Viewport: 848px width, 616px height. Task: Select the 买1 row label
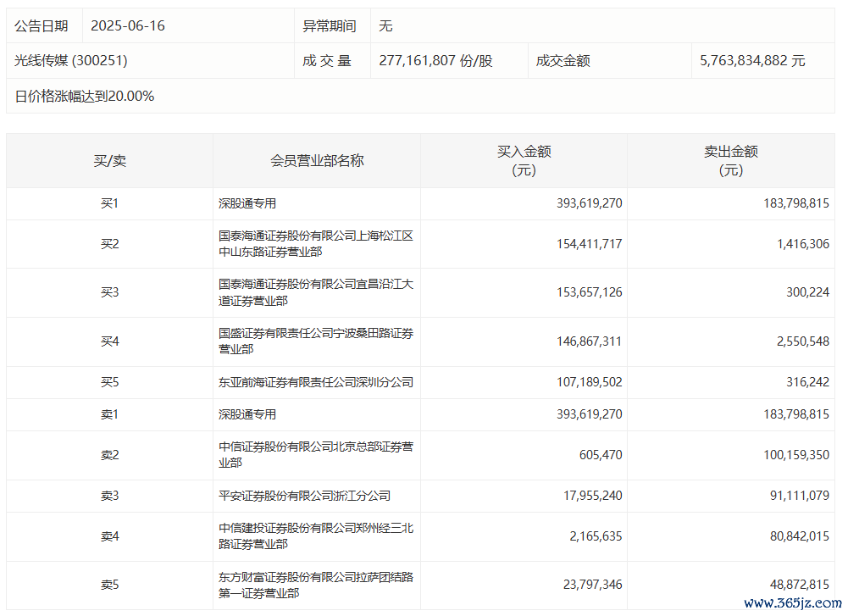[110, 203]
